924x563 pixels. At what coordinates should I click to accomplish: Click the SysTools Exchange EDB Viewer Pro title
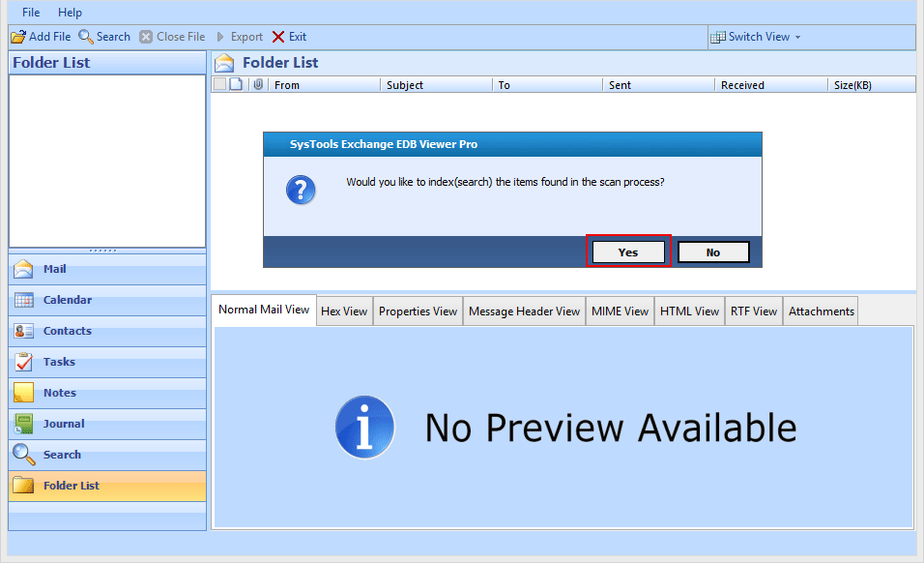pos(384,144)
